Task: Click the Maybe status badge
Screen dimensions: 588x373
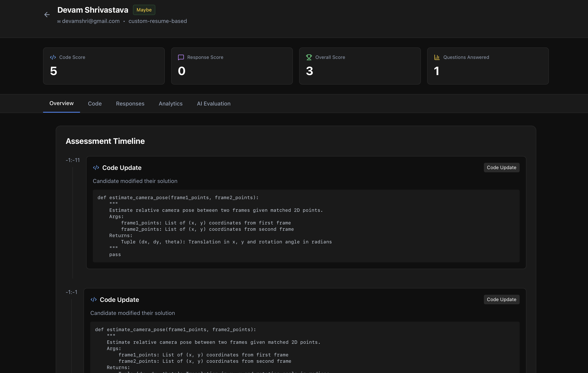Action: pyautogui.click(x=144, y=10)
